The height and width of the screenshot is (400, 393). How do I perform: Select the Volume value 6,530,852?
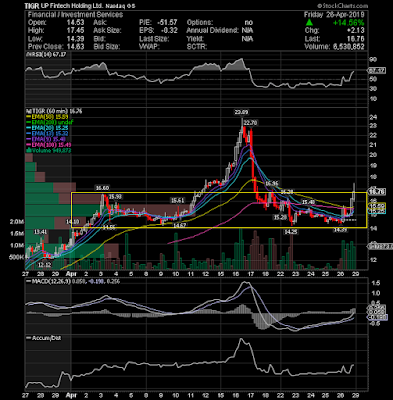[349, 46]
